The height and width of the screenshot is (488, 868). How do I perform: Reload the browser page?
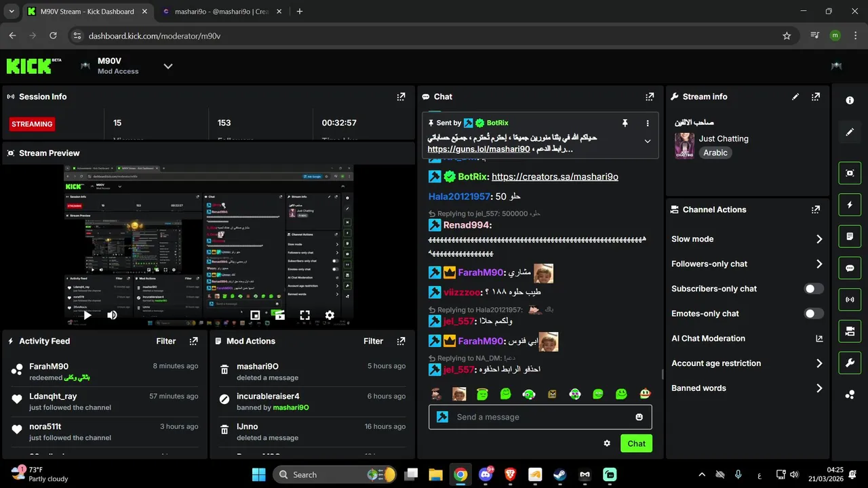coord(53,36)
